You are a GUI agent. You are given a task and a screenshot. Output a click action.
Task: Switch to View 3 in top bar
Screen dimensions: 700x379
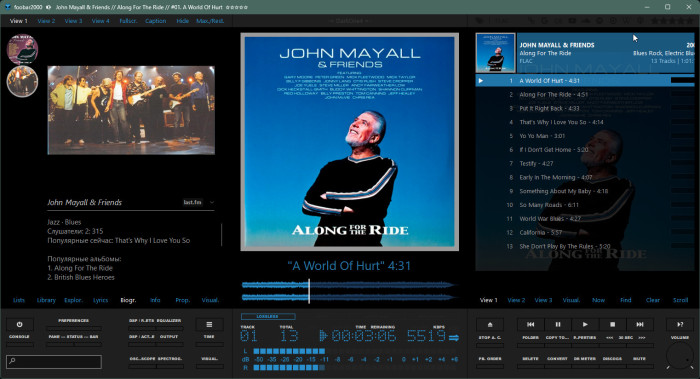click(73, 21)
